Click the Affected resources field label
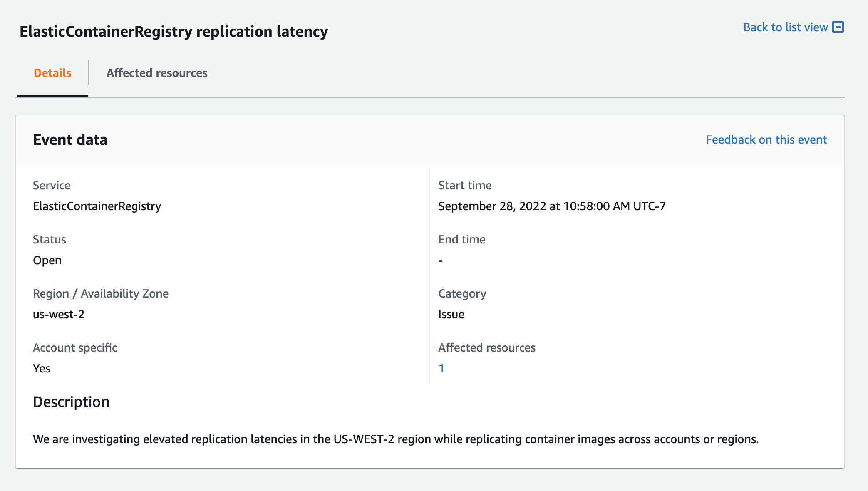 (486, 347)
